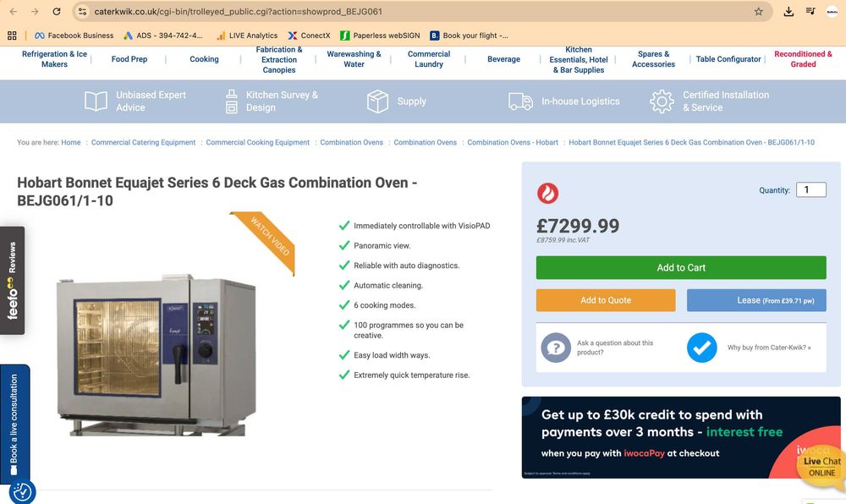Select the Reconditioned & Graded menu

tap(803, 59)
